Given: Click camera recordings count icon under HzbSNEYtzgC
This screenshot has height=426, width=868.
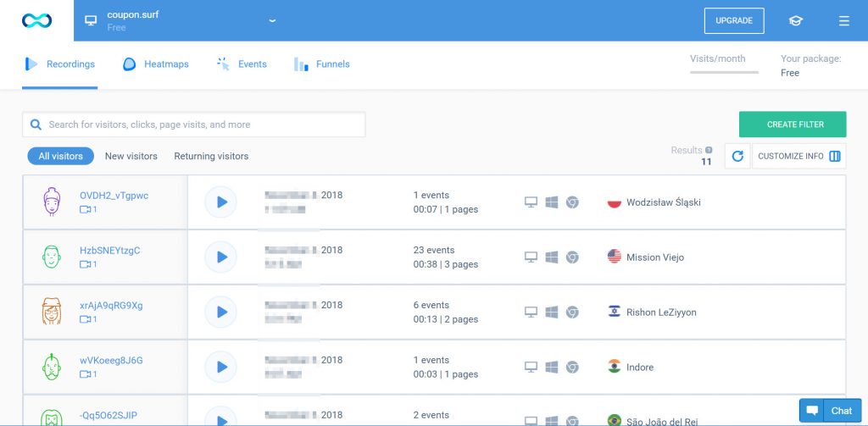Looking at the screenshot, I should (85, 264).
